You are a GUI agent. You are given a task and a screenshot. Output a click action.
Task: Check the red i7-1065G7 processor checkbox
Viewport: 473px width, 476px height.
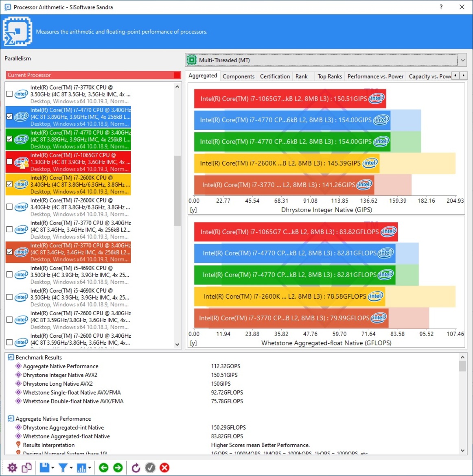(9, 162)
